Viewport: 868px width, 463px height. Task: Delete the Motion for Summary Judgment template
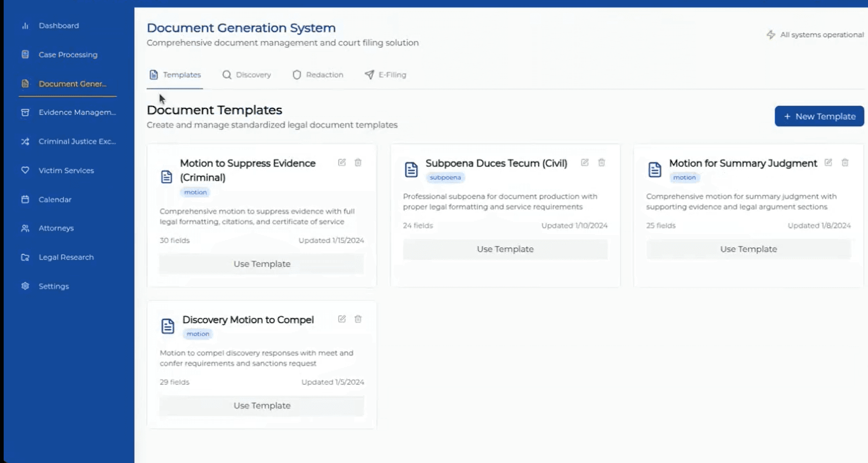(845, 162)
